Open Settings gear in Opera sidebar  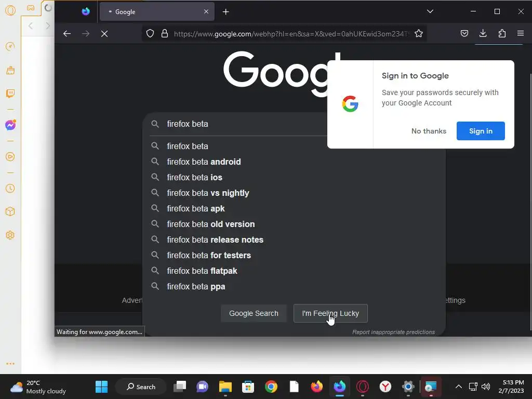tap(10, 235)
